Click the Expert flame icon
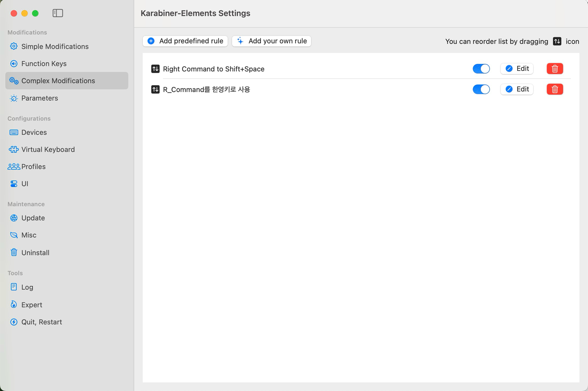This screenshot has width=588, height=391. (x=14, y=304)
